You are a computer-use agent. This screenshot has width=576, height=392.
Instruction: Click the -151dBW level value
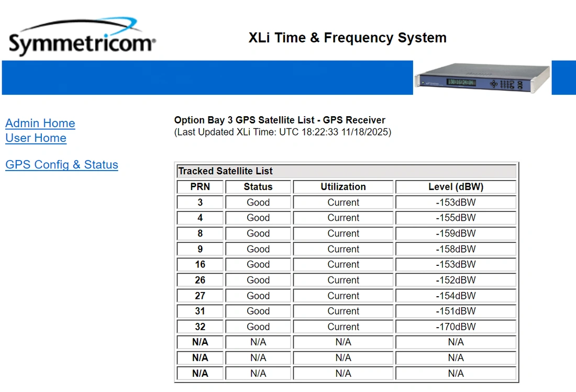456,311
